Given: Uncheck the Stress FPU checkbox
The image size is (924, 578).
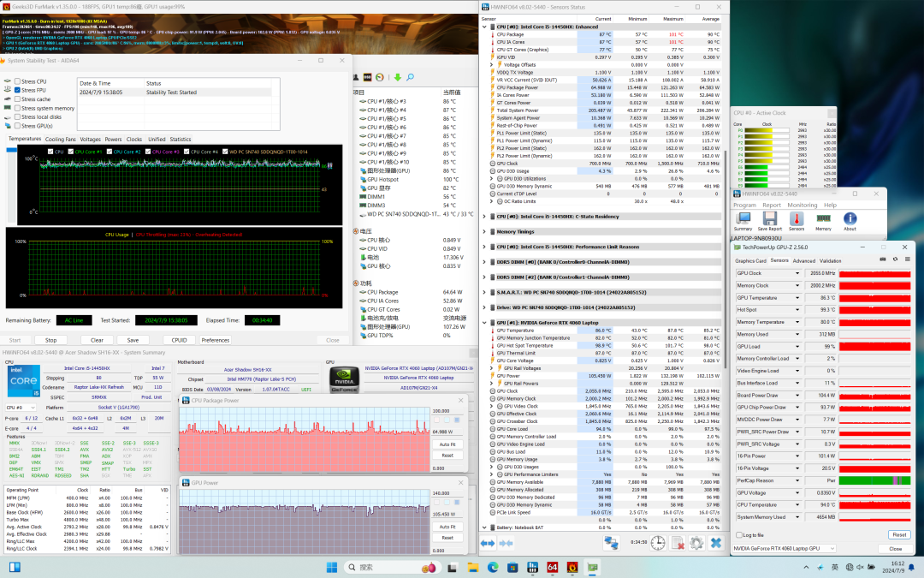Looking at the screenshot, I should tap(17, 90).
